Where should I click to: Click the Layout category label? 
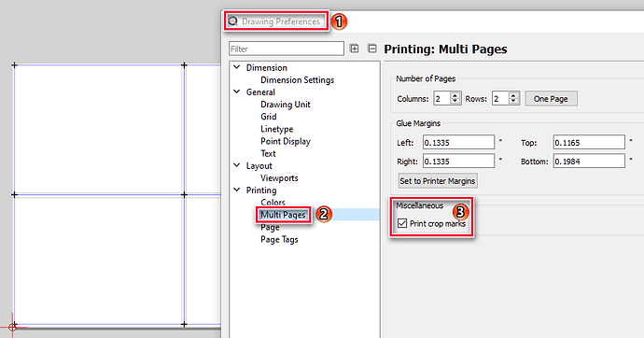point(259,165)
